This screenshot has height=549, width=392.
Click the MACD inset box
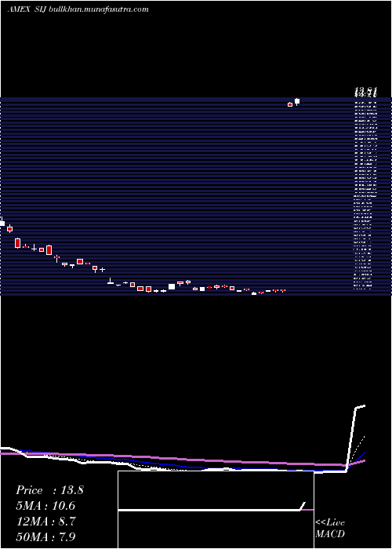point(216,510)
